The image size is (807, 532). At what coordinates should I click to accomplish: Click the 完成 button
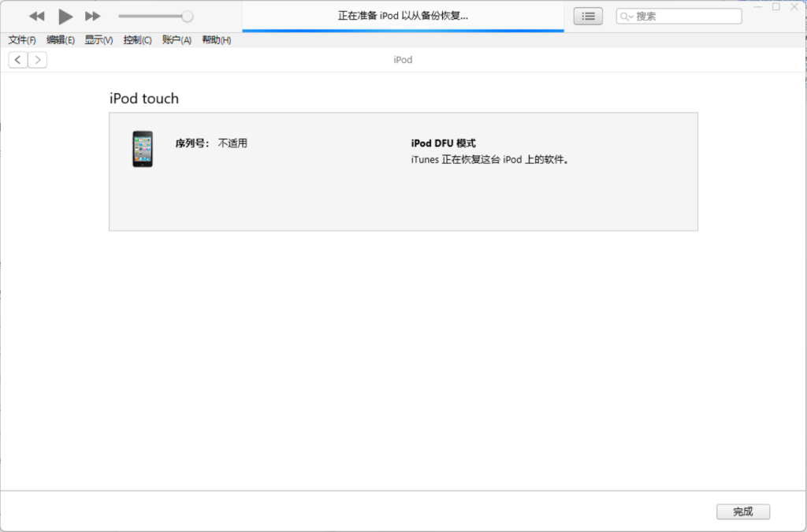click(x=742, y=512)
